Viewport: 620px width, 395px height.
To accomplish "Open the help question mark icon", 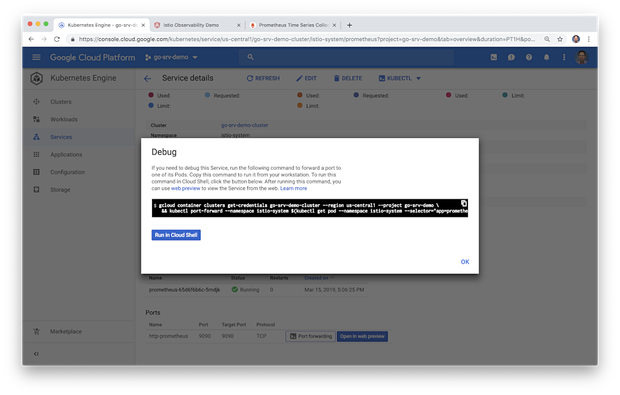I will [529, 57].
